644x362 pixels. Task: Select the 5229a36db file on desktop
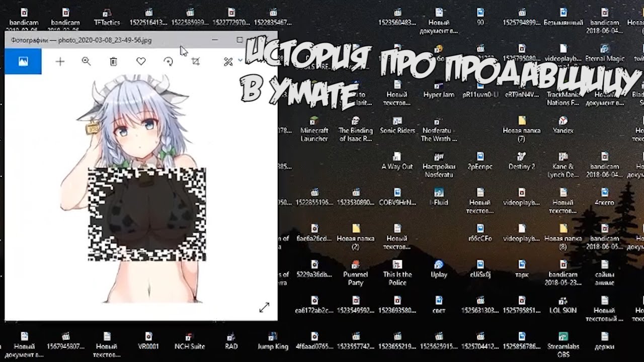314,269
